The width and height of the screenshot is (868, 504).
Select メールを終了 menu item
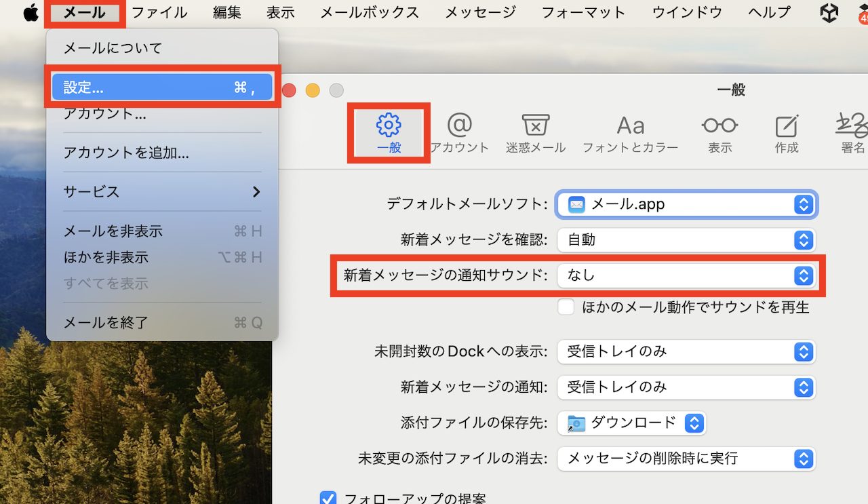162,323
